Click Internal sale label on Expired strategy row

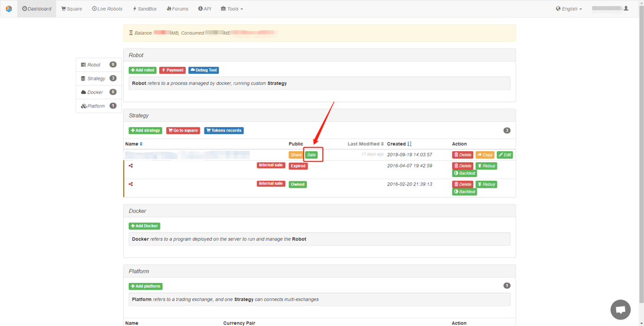click(271, 165)
